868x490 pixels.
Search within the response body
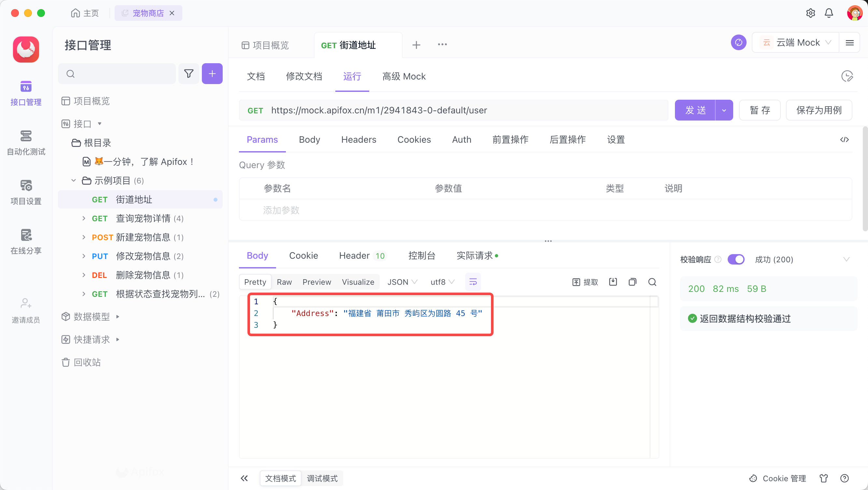click(652, 282)
